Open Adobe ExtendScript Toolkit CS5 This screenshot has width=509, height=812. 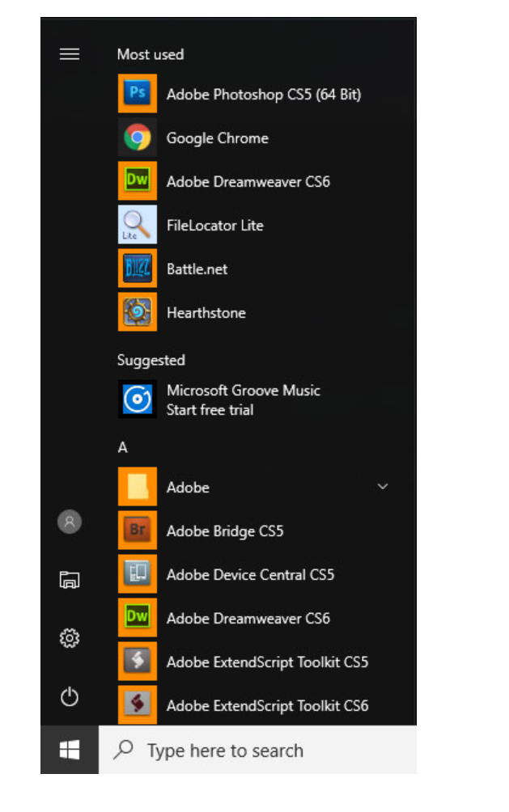266,662
